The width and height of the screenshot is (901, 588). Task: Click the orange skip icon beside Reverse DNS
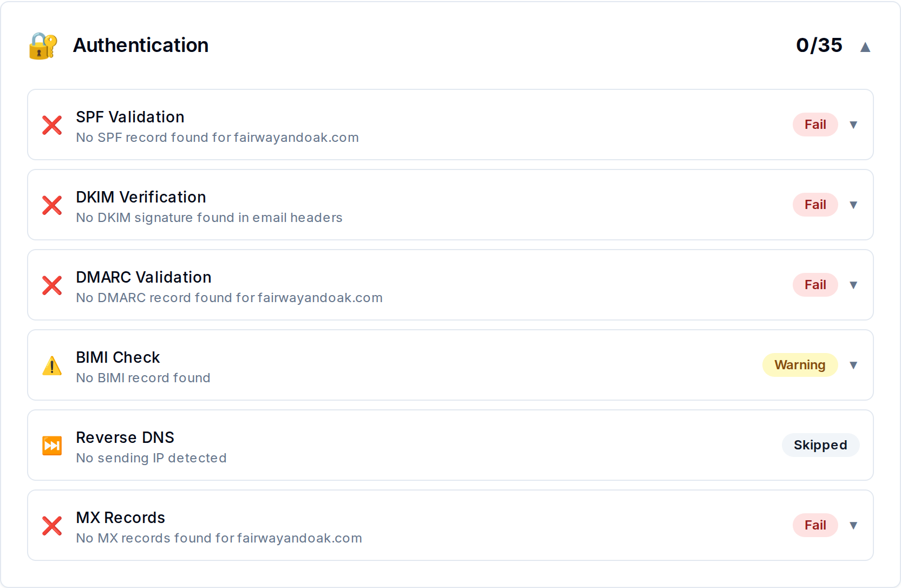(52, 446)
